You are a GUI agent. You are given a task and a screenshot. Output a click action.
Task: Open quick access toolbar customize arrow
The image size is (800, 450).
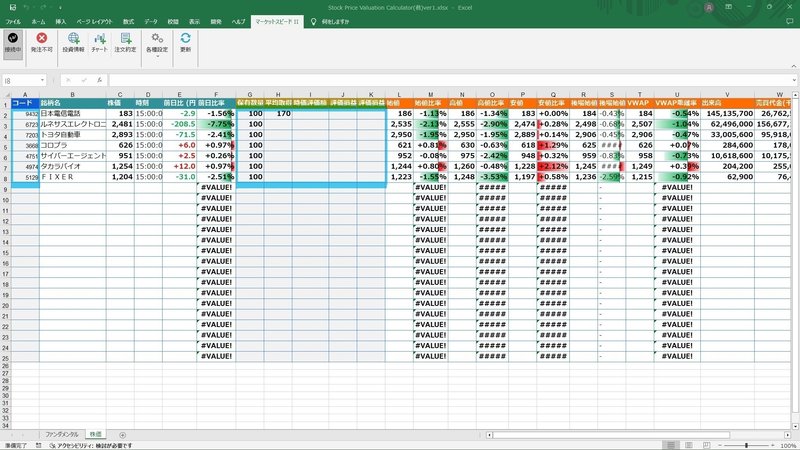pyautogui.click(x=60, y=8)
